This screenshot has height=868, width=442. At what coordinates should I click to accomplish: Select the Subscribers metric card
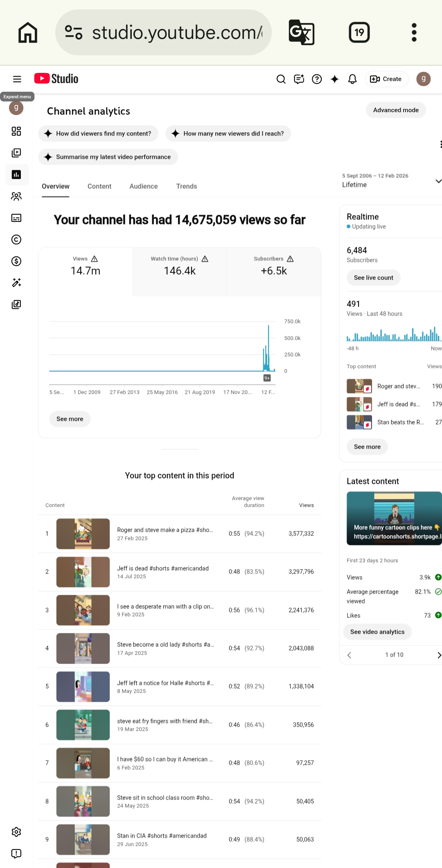point(274,271)
